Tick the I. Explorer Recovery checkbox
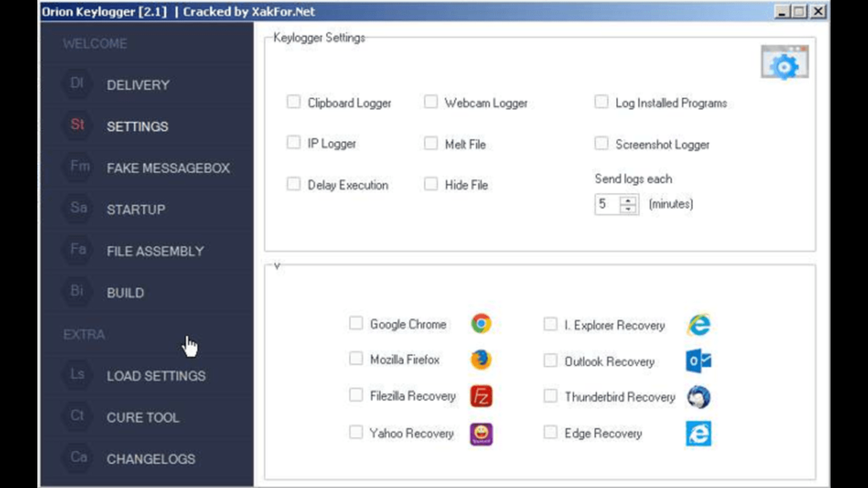 click(x=550, y=324)
